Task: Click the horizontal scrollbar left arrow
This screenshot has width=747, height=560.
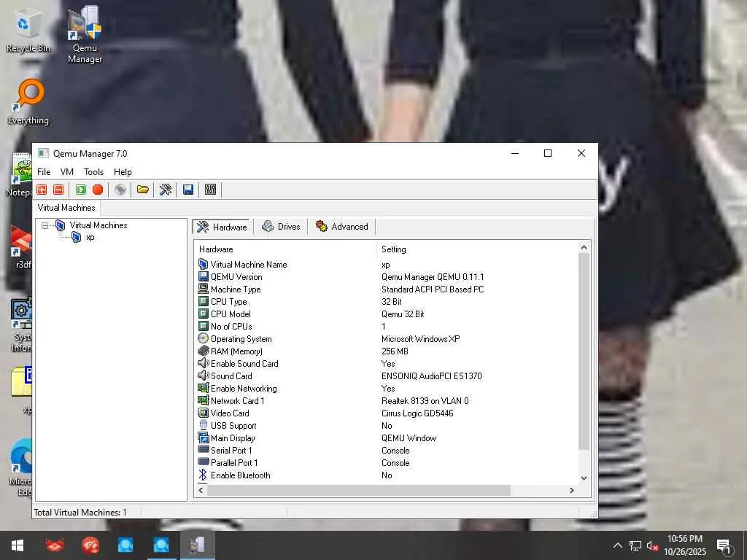Action: [201, 490]
